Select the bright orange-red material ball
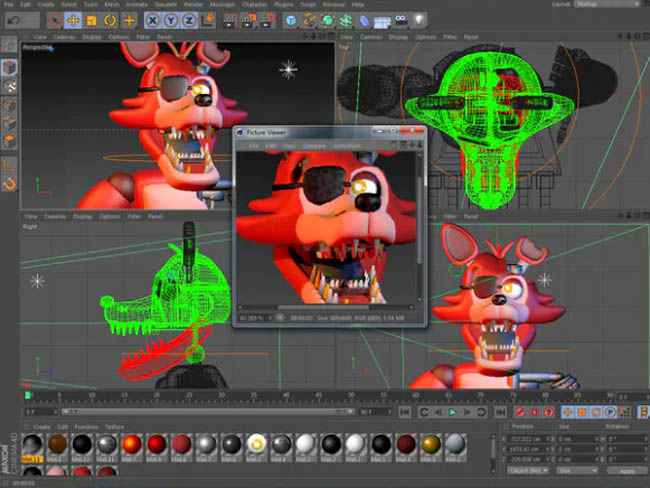The image size is (650, 488). [x=131, y=444]
